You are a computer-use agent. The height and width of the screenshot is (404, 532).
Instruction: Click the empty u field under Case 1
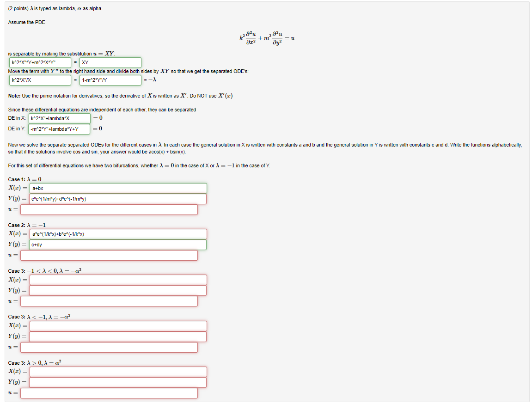point(109,209)
